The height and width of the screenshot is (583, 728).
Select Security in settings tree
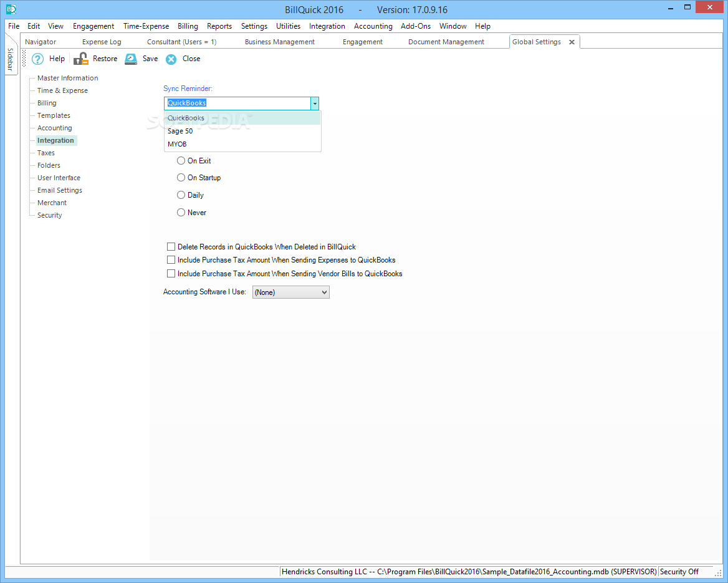tap(50, 215)
